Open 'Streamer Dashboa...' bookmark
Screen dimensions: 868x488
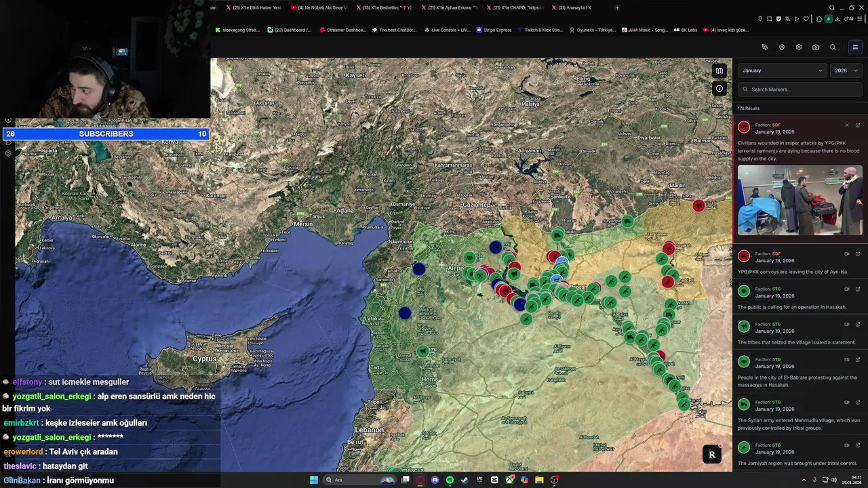342,30
